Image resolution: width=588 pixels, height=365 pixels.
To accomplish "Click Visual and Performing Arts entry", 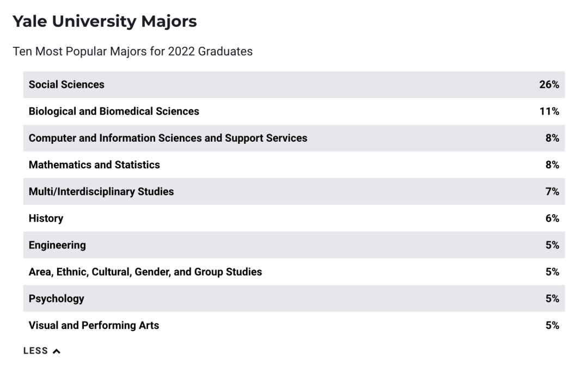I will pos(294,325).
